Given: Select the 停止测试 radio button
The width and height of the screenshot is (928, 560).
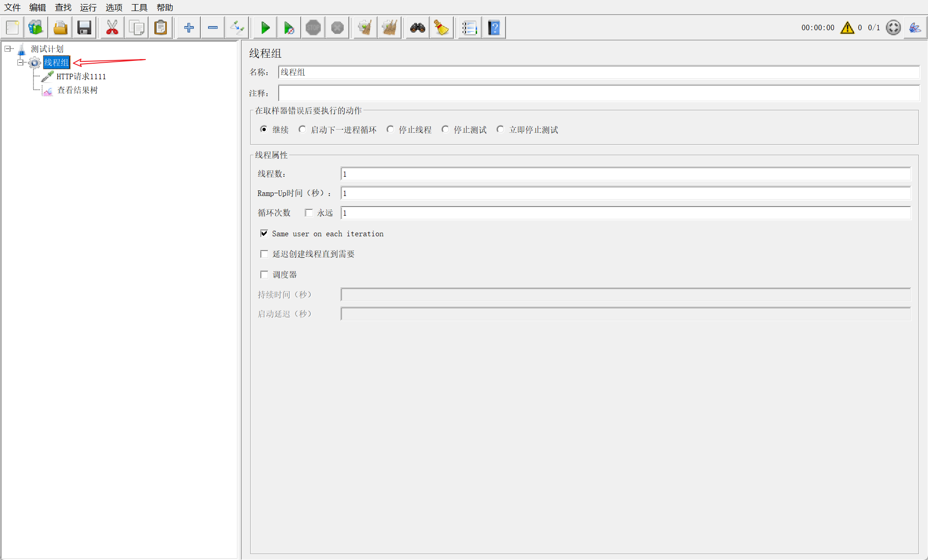Looking at the screenshot, I should tap(445, 130).
